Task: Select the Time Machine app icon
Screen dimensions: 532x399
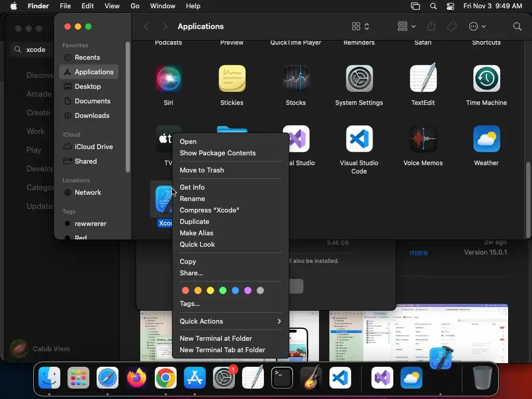Action: coord(486,78)
